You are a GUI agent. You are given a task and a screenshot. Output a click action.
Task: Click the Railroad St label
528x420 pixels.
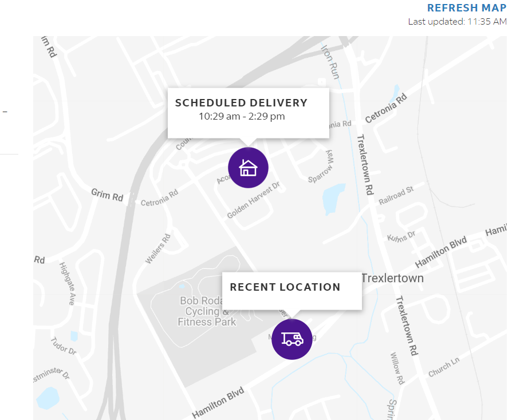[396, 196]
